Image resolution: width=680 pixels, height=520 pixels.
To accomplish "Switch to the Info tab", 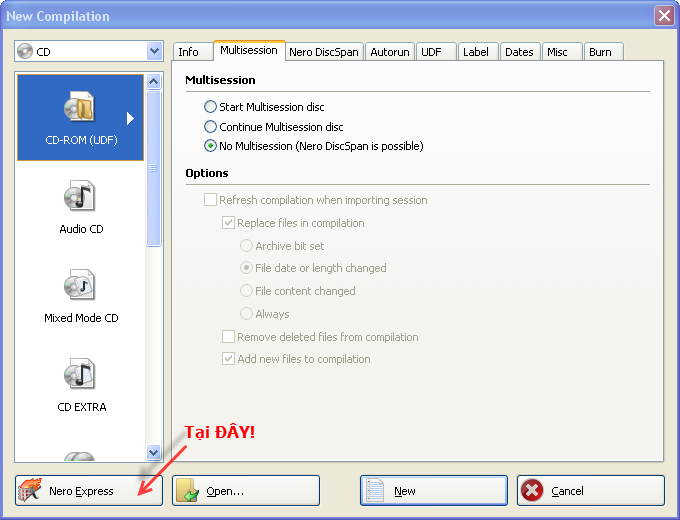I will [192, 52].
